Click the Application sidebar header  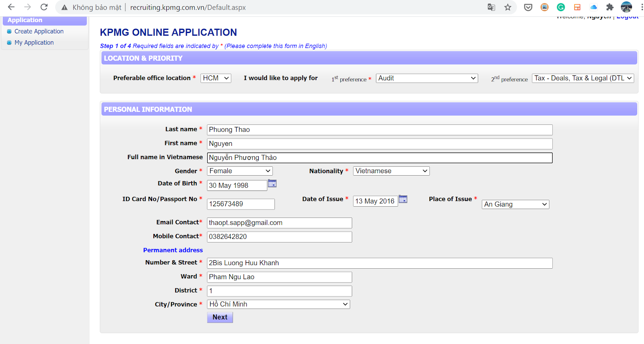tap(45, 21)
